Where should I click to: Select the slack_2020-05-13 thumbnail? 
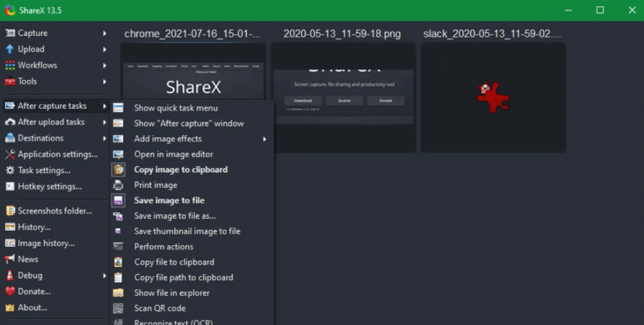pyautogui.click(x=493, y=97)
